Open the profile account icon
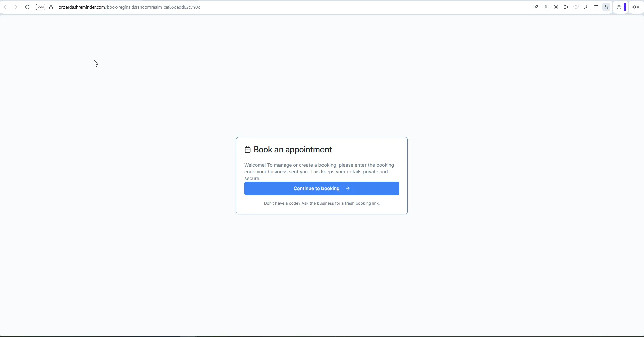Viewport: 644px width, 337px height. click(x=606, y=7)
